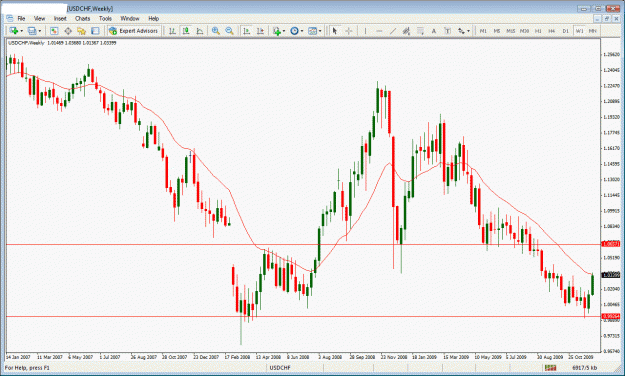Open the Templates icon
The image size is (625, 376).
tap(312, 31)
